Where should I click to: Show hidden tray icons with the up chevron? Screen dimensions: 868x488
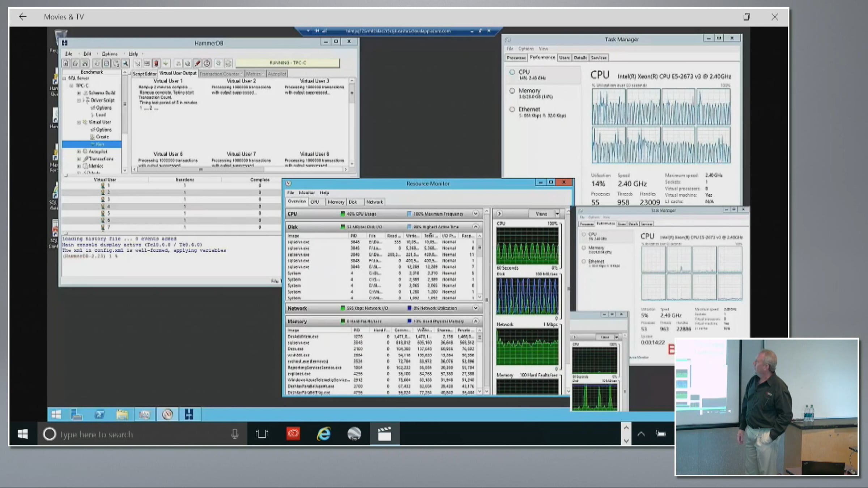tap(641, 434)
